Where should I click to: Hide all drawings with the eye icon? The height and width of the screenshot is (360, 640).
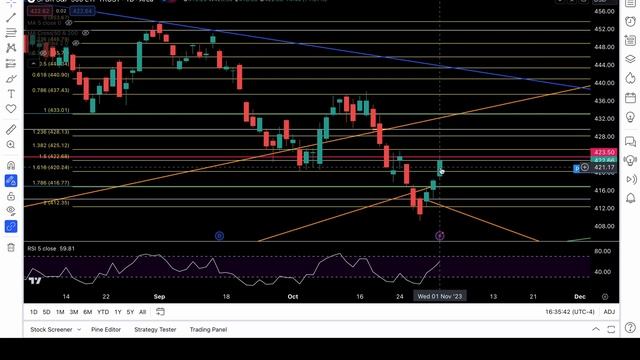[11, 211]
